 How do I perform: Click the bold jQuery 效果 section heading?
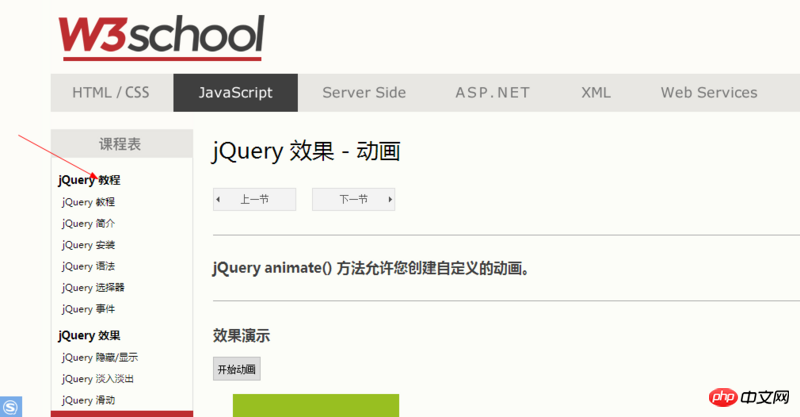(89, 335)
